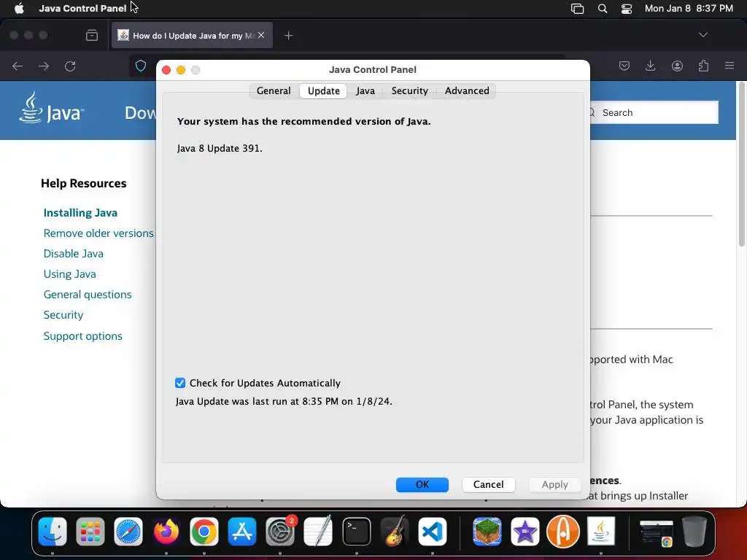The height and width of the screenshot is (560, 747).
Task: Open Finder from the Dock
Action: point(53,531)
